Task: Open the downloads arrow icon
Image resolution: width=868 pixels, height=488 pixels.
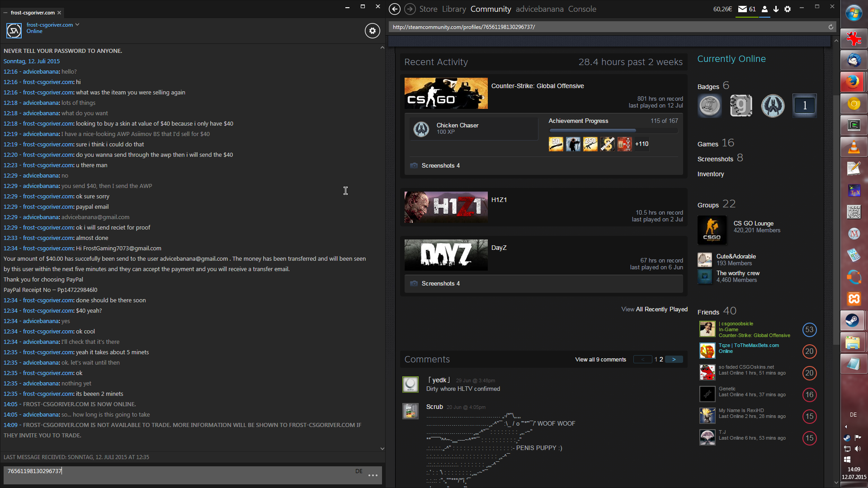Action: (x=776, y=9)
